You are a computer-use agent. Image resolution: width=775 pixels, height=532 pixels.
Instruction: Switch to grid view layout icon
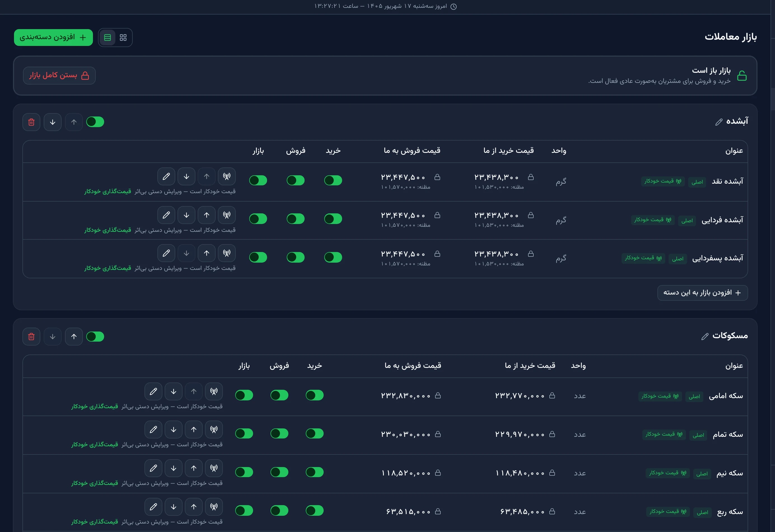tap(123, 37)
